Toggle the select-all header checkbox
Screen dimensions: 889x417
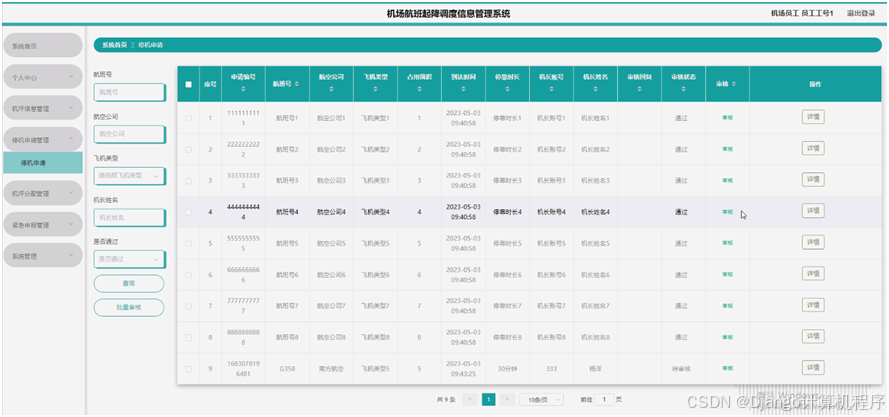pyautogui.click(x=188, y=84)
